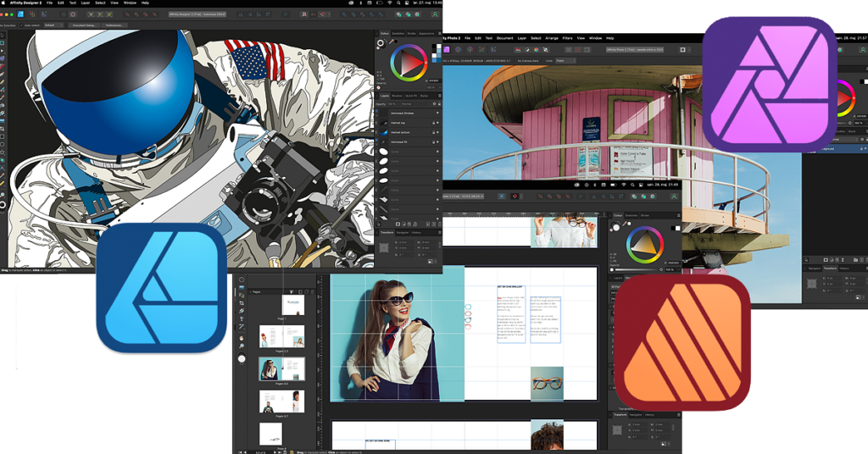Switch to the Styles tab in Designer
868x454 pixels.
coord(424,96)
